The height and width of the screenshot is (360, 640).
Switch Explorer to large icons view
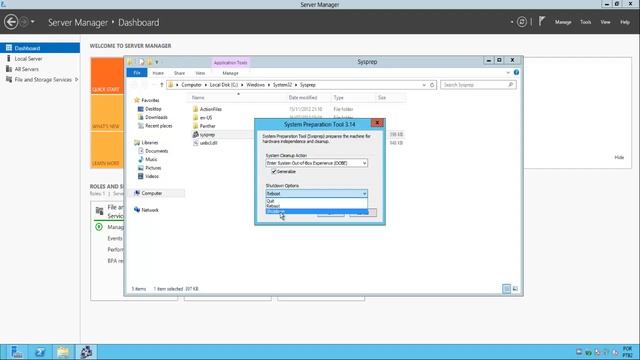click(x=515, y=289)
